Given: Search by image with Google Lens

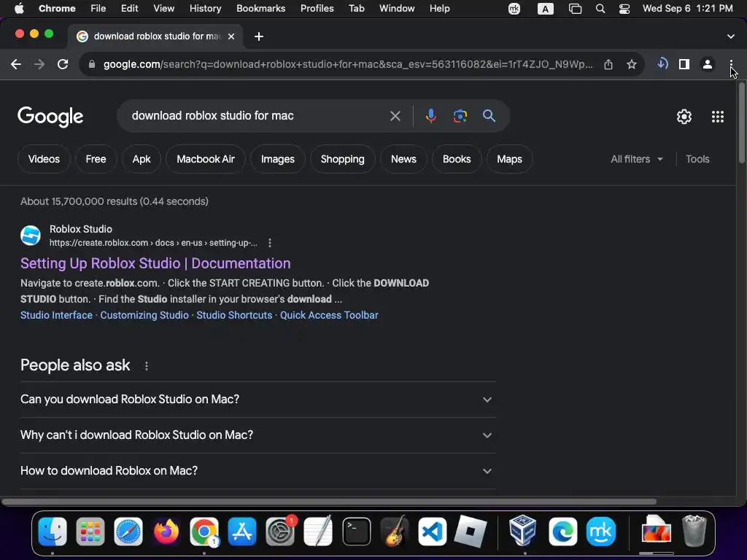Looking at the screenshot, I should coord(460,116).
